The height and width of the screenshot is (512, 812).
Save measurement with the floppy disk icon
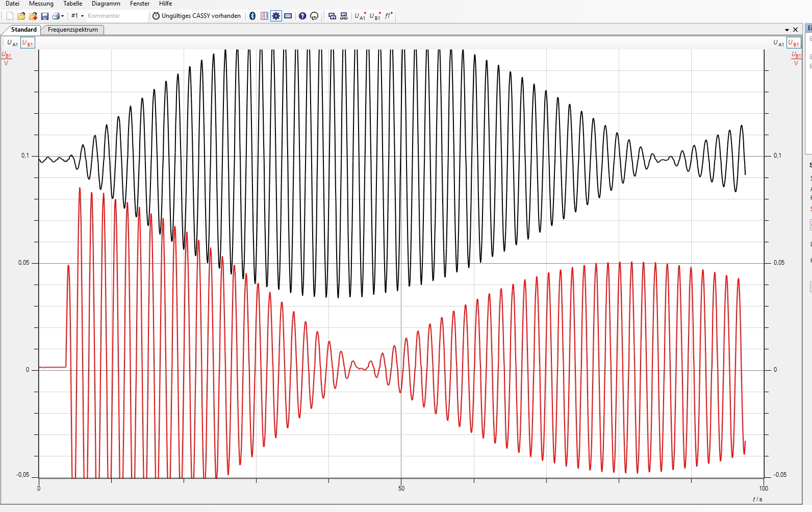point(45,16)
